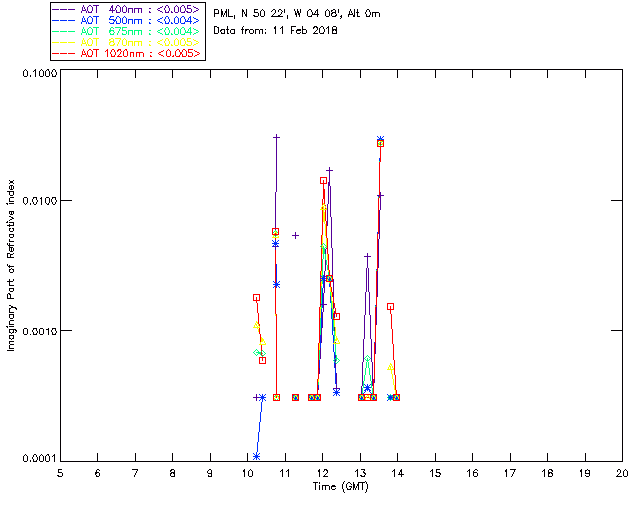
Task: Click the AOT 675nm legend entry
Action: tap(126, 31)
